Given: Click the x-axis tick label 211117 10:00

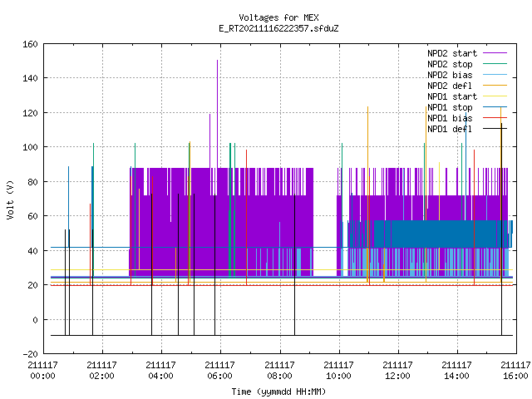Looking at the screenshot, I should pyautogui.click(x=338, y=371).
